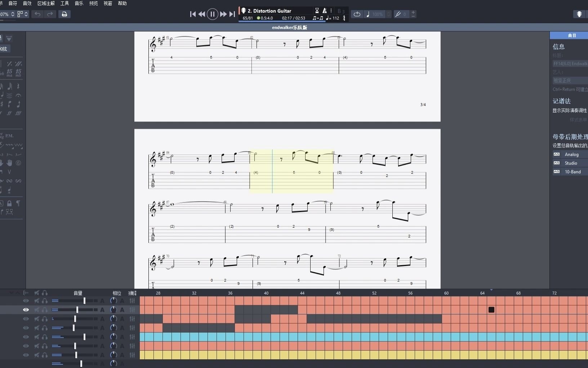Apply the P.M. palm mute effect

9,136
